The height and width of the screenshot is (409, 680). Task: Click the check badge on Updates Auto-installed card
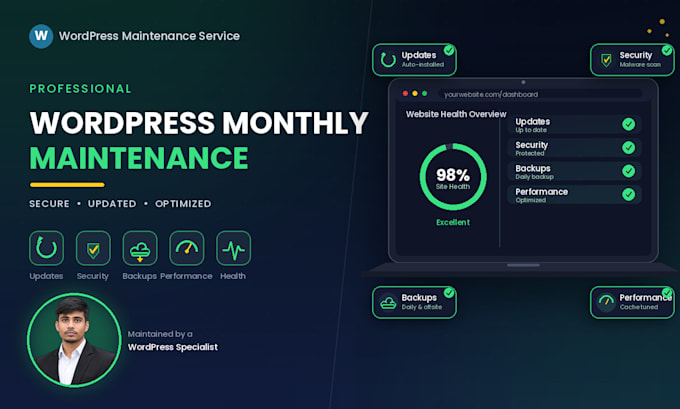[449, 50]
